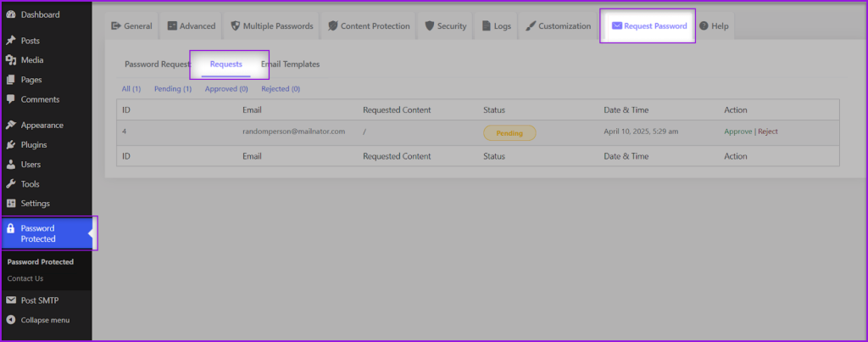Click the Plugins plug icon
Screen dimensions: 868x342
point(10,144)
